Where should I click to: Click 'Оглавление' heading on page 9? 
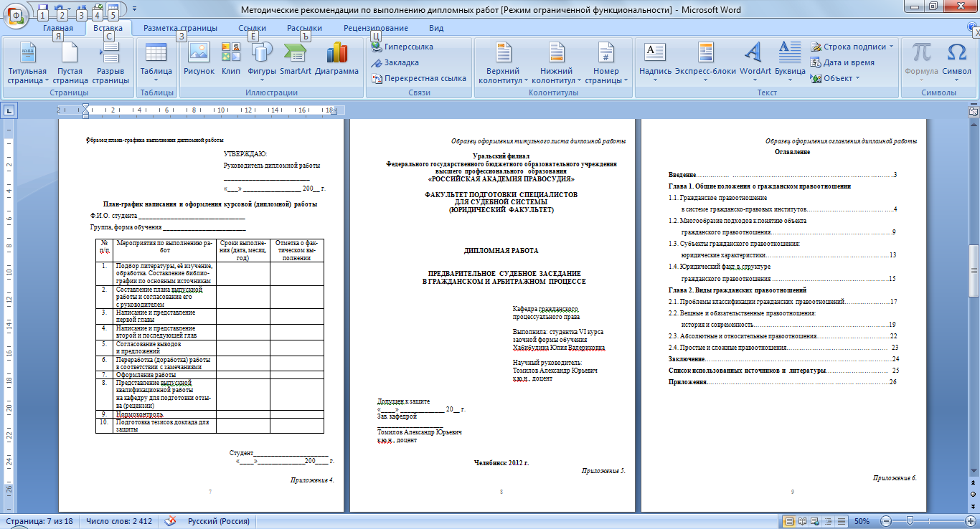793,152
